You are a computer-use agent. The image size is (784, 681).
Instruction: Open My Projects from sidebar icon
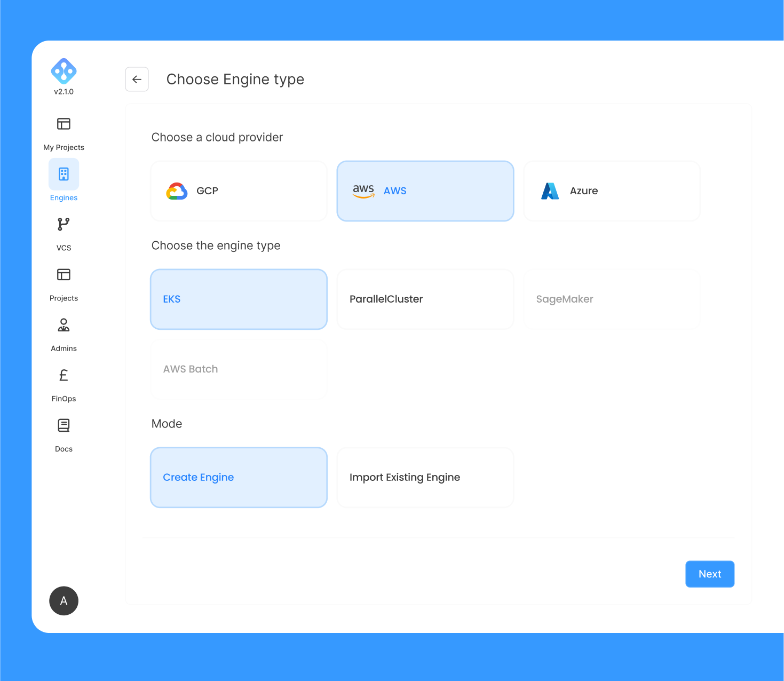click(x=64, y=124)
